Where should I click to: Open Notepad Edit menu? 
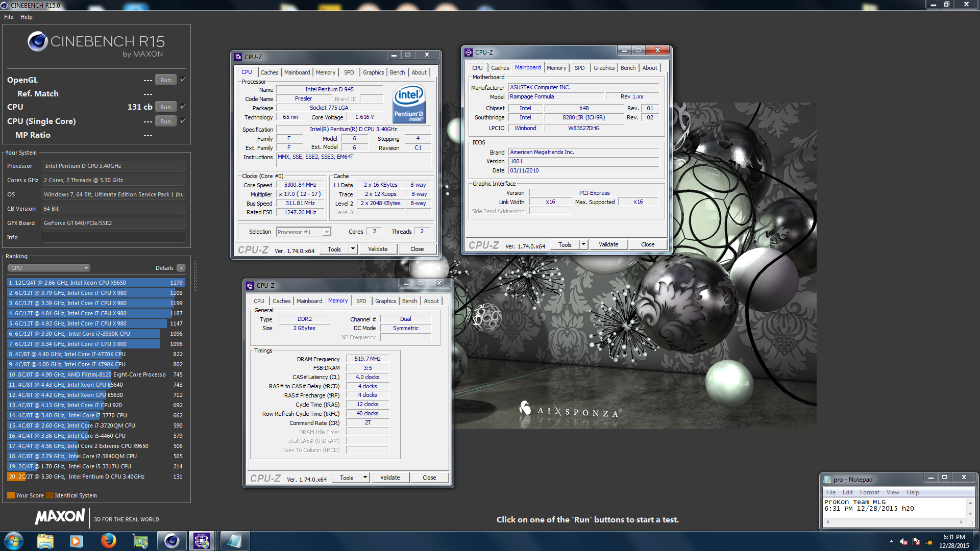coord(847,492)
